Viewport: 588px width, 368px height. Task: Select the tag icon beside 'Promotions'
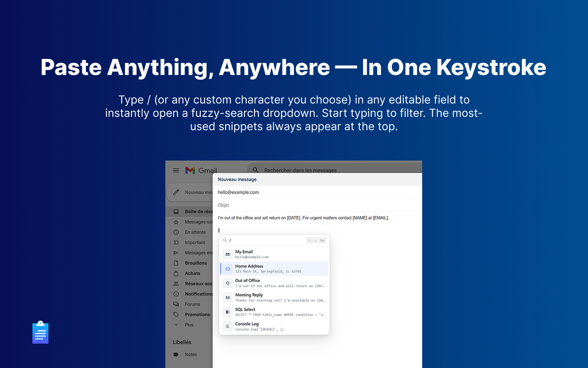coord(176,315)
